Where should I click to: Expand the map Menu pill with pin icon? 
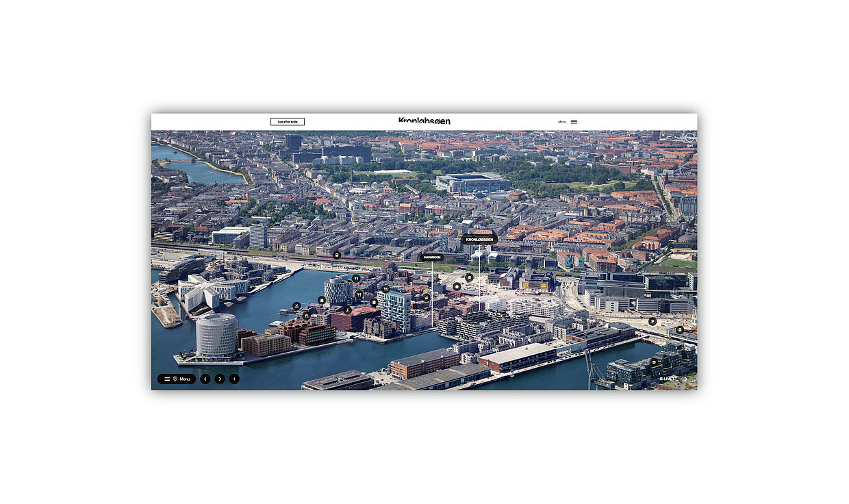(177, 379)
